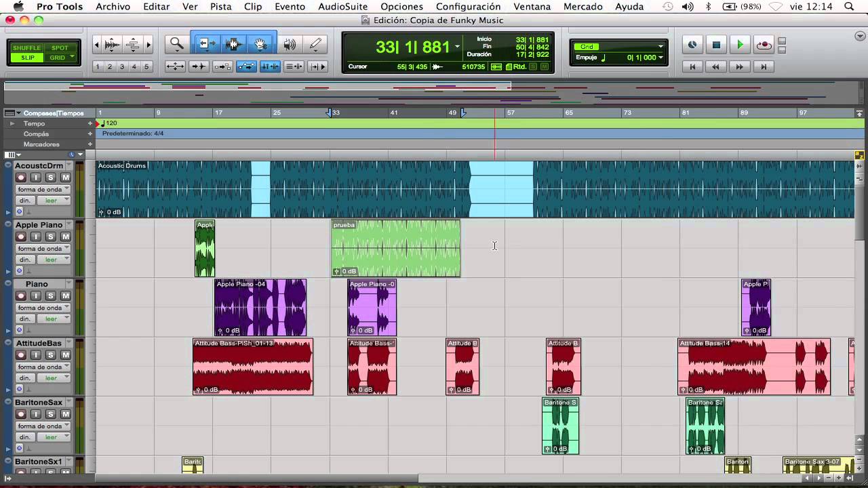The width and height of the screenshot is (868, 488).
Task: Toggle Link Track and Edit Selection
Action: click(294, 66)
